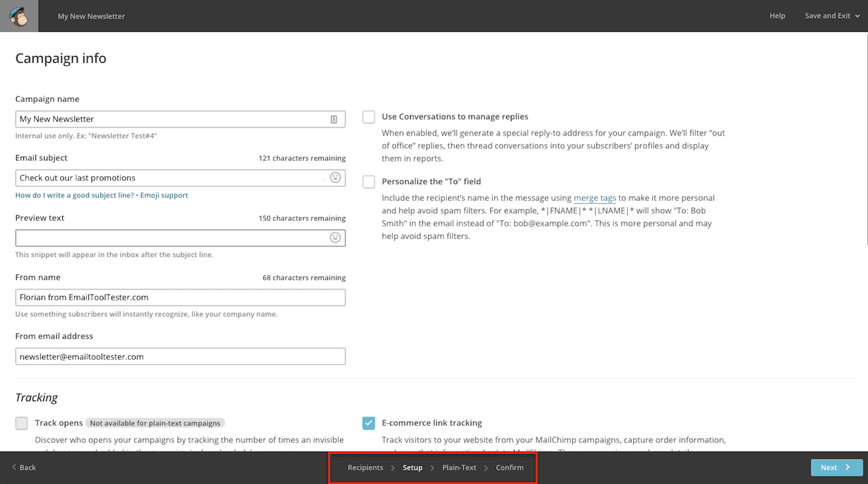Open emoji picker in Email subject field
868x484 pixels.
point(335,178)
